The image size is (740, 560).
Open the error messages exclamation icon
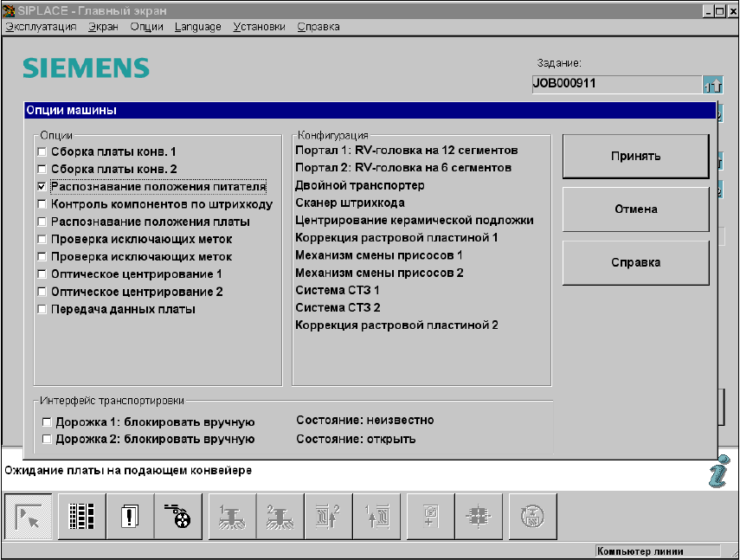pyautogui.click(x=130, y=516)
